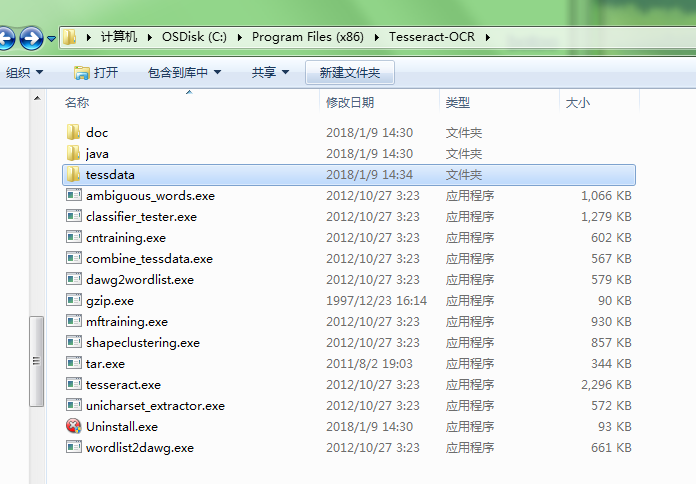The height and width of the screenshot is (484, 696).
Task: Click the Back navigation arrow button
Action: tap(7, 38)
